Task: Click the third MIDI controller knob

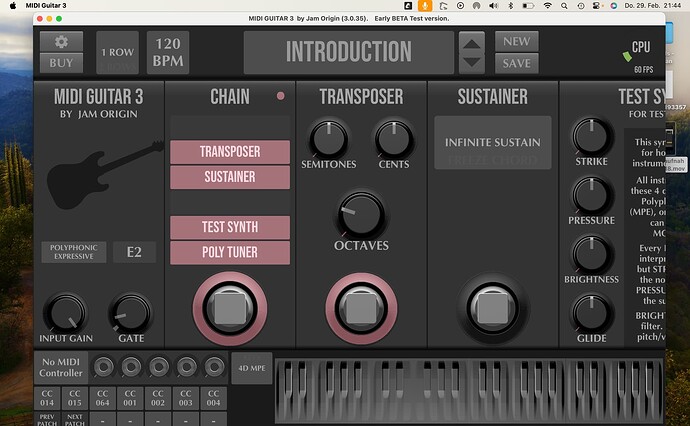Action: click(x=159, y=367)
